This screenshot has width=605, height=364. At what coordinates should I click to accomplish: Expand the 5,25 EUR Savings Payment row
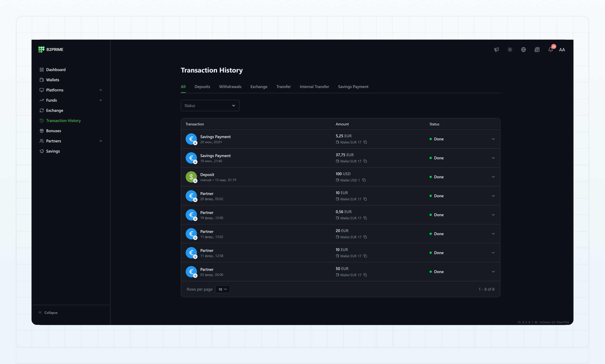point(493,139)
